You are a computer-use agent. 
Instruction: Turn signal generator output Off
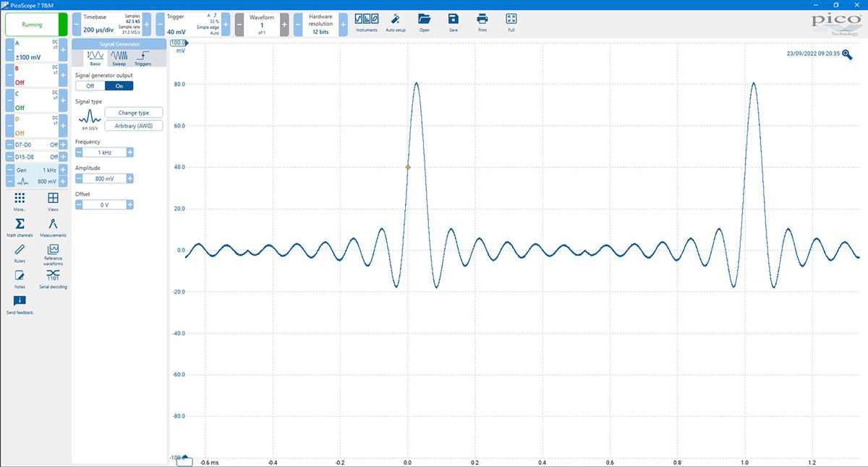[90, 85]
